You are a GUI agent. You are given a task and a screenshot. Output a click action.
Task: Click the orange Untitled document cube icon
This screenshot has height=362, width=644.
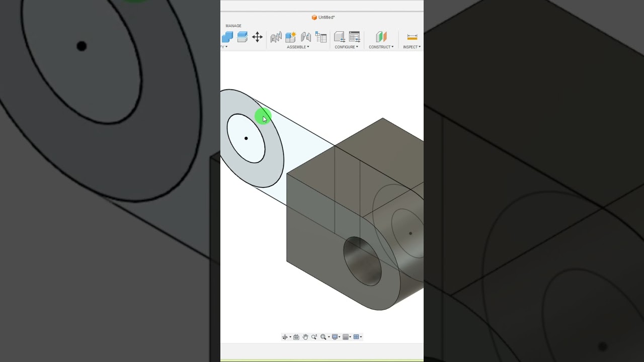point(314,18)
